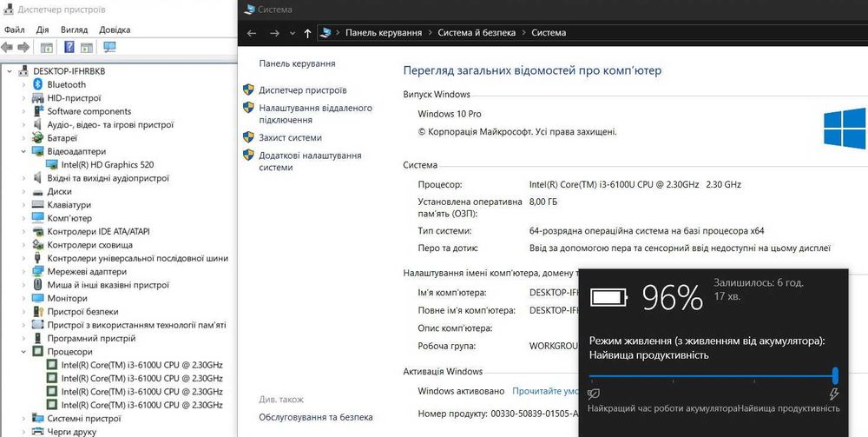Expand the Системні пристрої node arrow

pos(23,418)
